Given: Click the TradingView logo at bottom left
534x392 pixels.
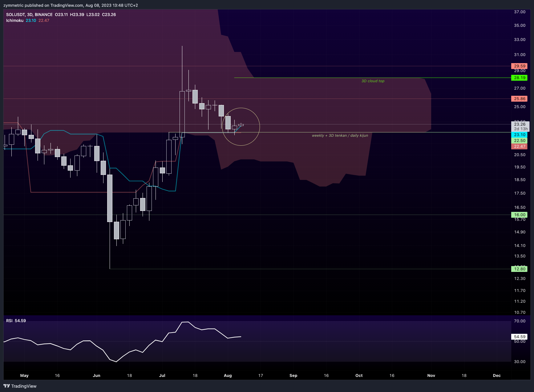Looking at the screenshot, I should [20, 386].
